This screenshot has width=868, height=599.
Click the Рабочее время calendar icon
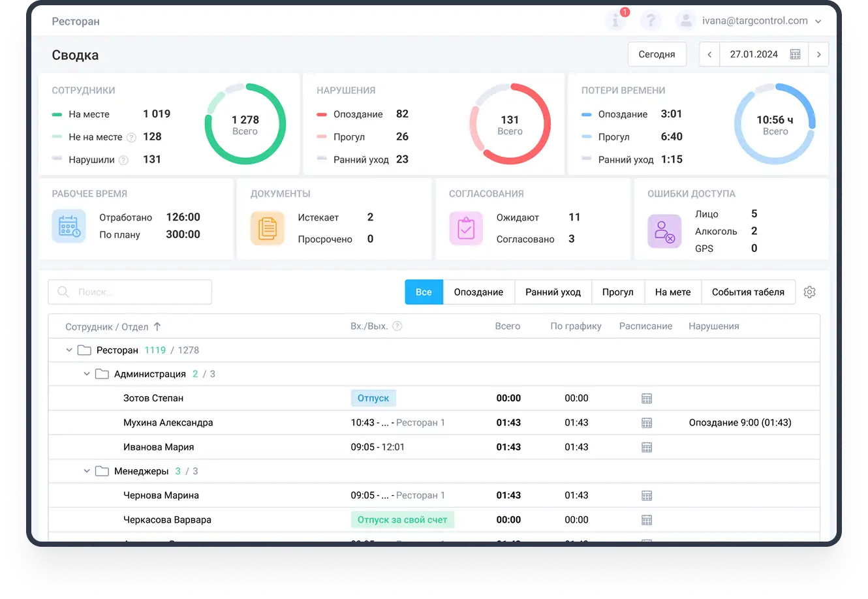(69, 226)
